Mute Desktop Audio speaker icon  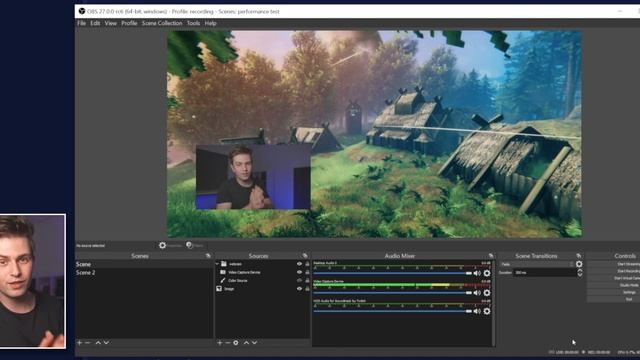(x=477, y=273)
